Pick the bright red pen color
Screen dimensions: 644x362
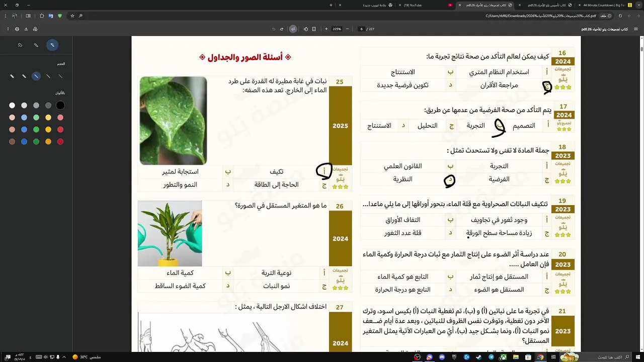[60, 130]
